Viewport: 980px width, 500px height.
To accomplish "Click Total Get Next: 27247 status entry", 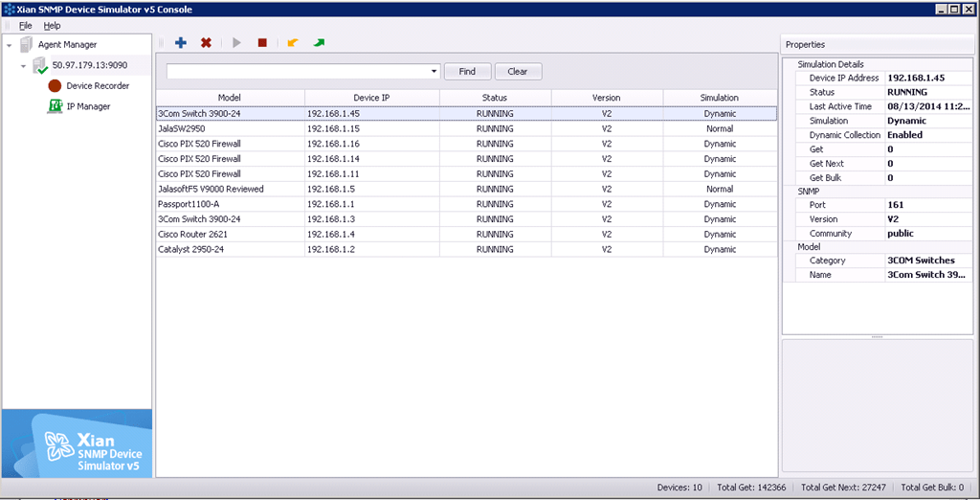I will tap(843, 488).
